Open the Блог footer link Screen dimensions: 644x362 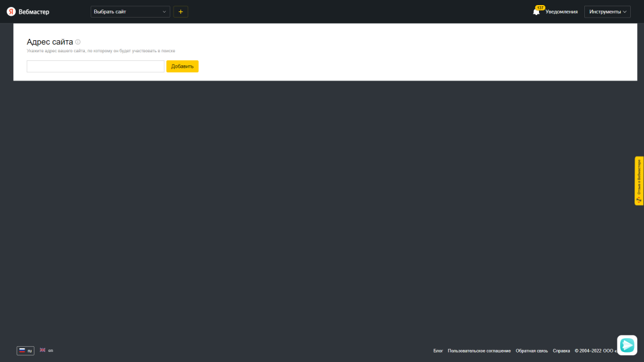click(438, 351)
